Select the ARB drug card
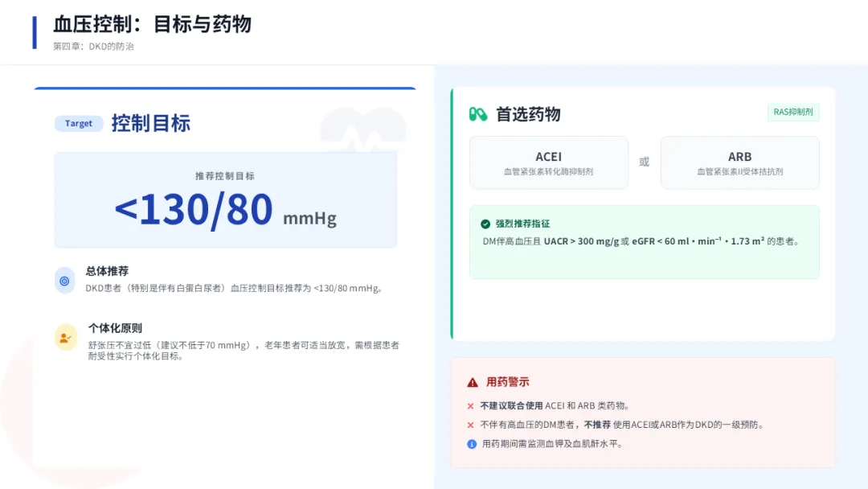Viewport: 868px width, 489px height. tap(739, 162)
